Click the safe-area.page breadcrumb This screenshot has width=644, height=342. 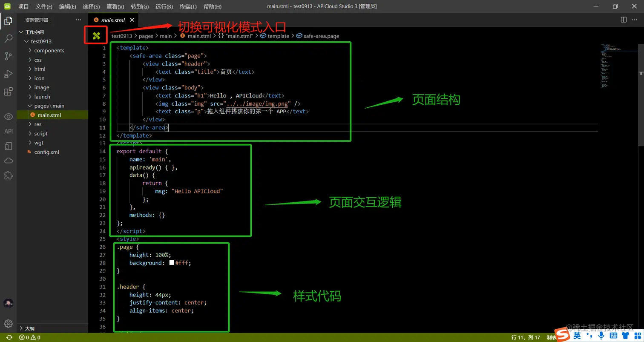tap(318, 36)
